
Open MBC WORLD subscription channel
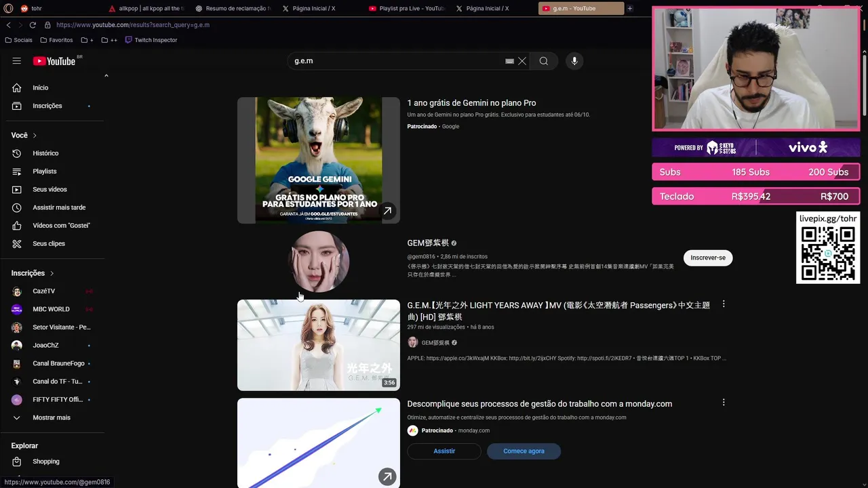point(53,309)
